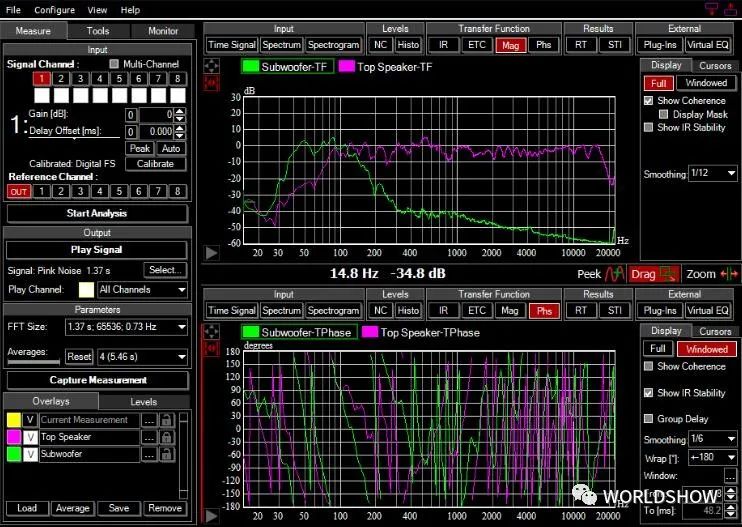The height and width of the screenshot is (527, 742).
Task: Click the Overlays list vertical scrollbar
Action: [184, 456]
